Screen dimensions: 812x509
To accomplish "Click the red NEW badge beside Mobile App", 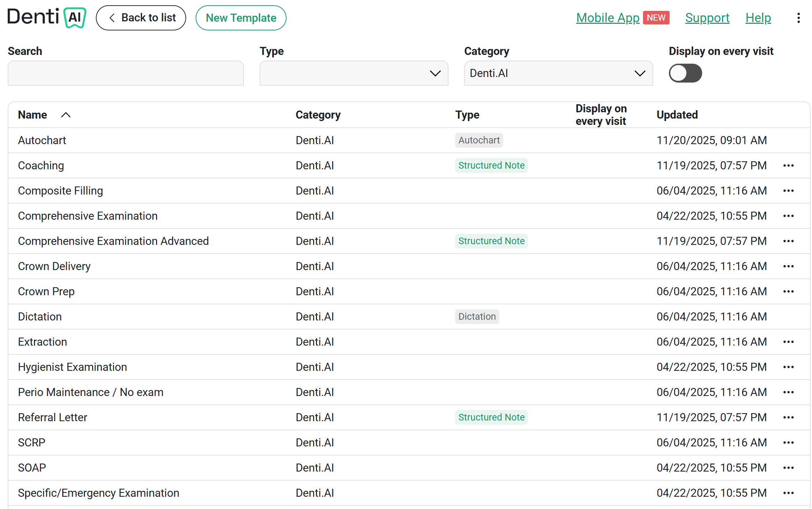I will [x=656, y=18].
